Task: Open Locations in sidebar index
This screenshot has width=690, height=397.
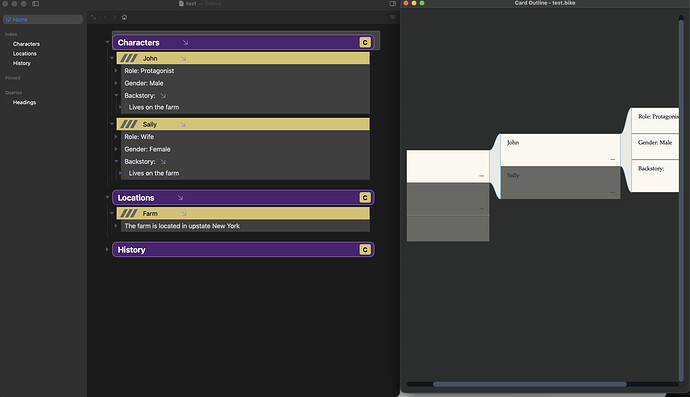Action: 25,54
